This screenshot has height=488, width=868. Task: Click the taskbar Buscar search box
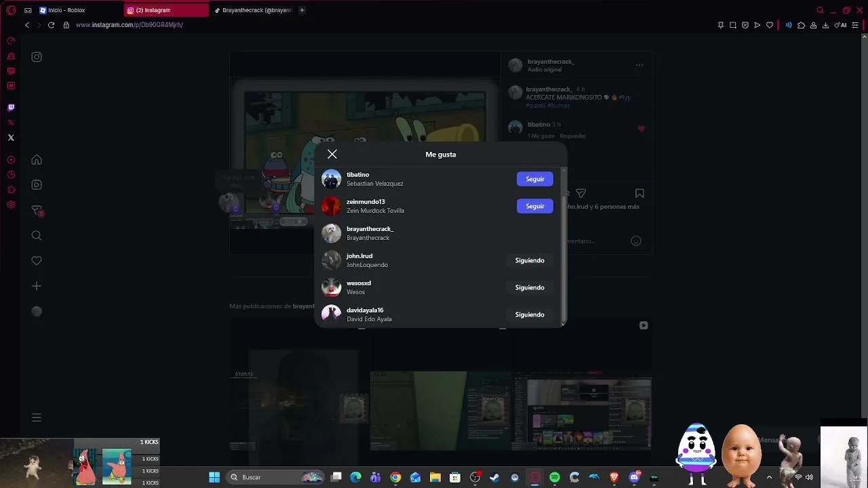276,477
